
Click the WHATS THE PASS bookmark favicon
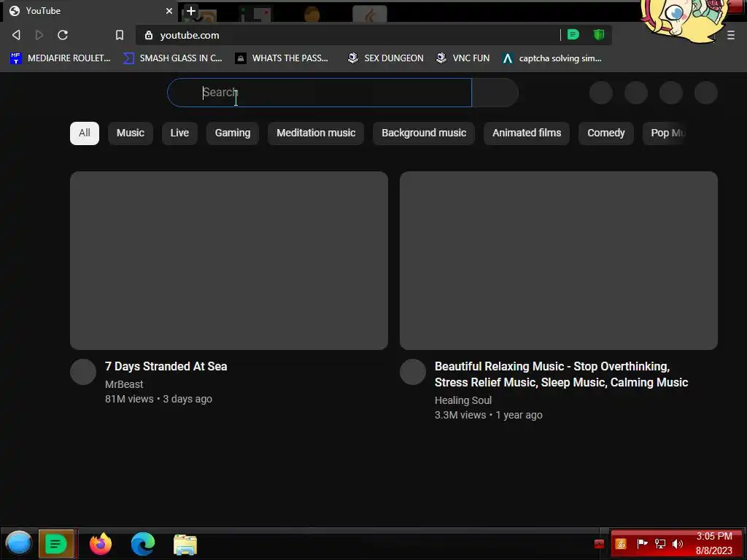pyautogui.click(x=241, y=58)
